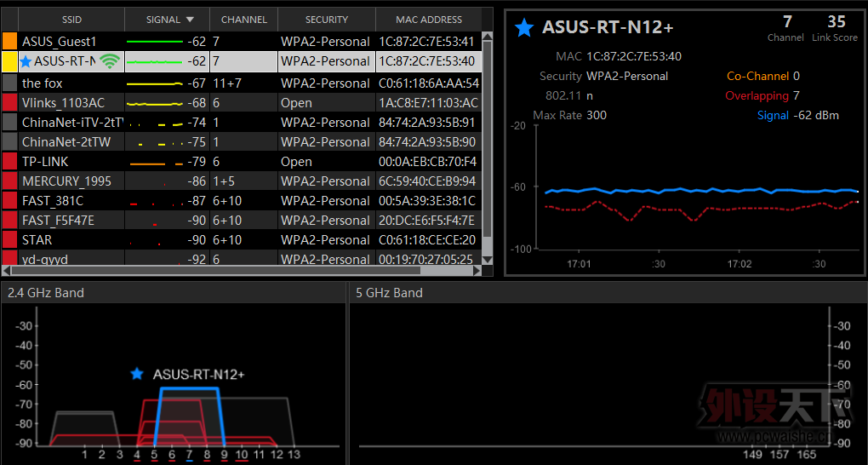Click the blue Signal label in details
Image resolution: width=868 pixels, height=465 pixels.
773,115
